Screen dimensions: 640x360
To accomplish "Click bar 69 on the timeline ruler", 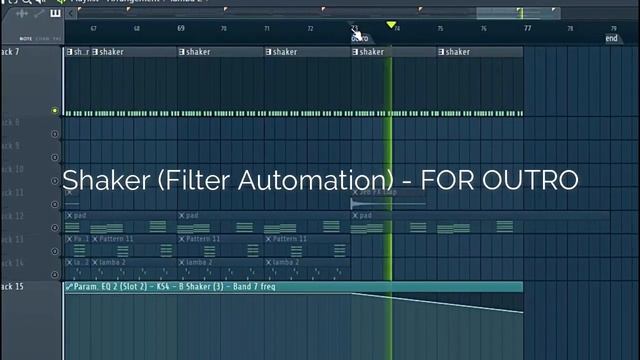I will coord(181,28).
